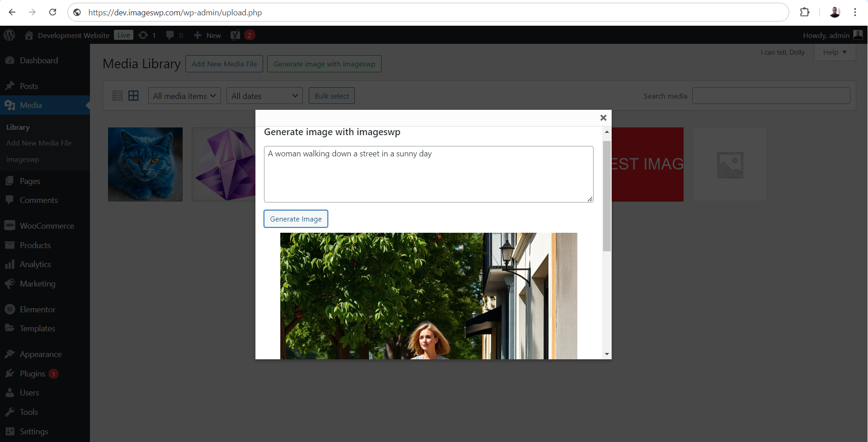
Task: Select Add New Media File submenu item
Action: [x=39, y=143]
